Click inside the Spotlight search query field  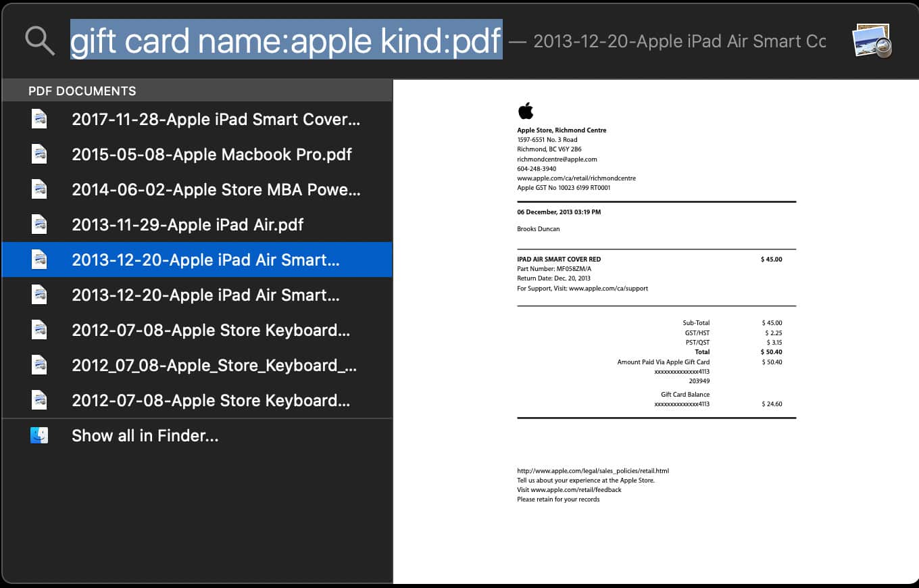click(287, 41)
